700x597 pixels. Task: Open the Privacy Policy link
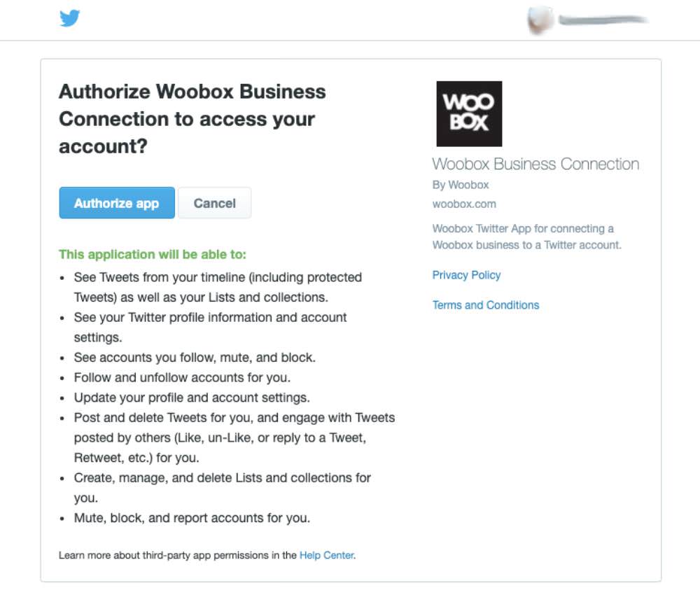point(466,275)
